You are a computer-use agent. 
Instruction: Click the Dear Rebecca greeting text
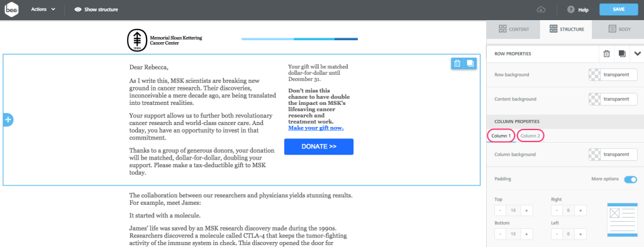point(148,67)
